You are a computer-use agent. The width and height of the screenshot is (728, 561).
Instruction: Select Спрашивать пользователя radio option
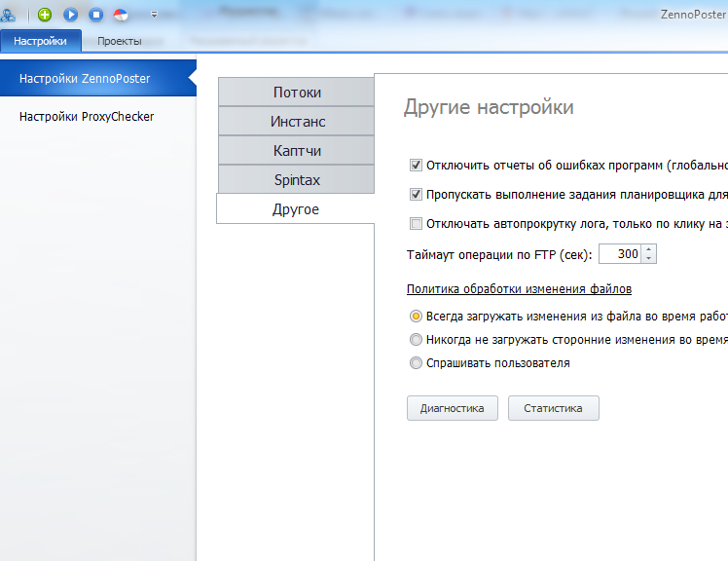416,362
